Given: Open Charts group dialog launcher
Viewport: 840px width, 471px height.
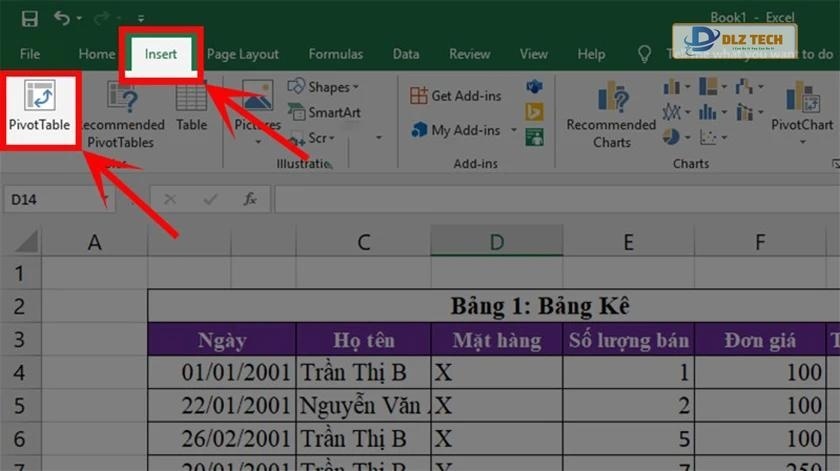Looking at the screenshot, I should [x=835, y=163].
